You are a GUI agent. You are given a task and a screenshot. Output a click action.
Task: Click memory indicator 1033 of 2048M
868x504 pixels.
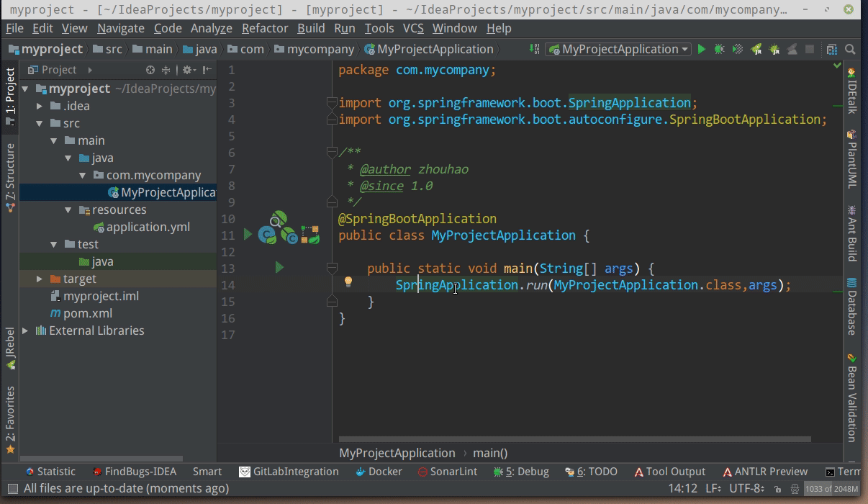tap(831, 489)
